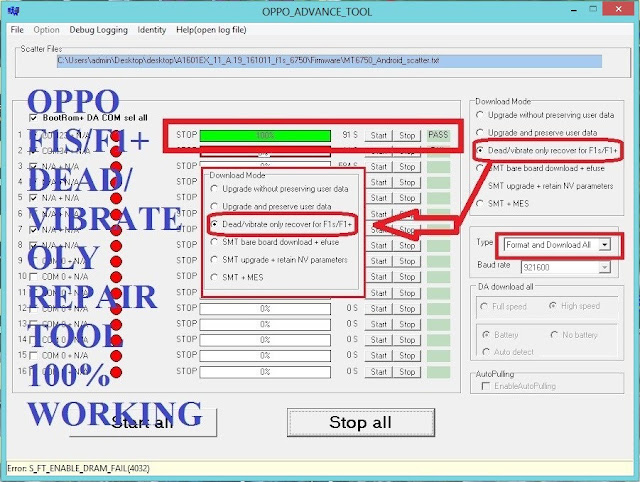
Task: Select Dead/vibrate only recover for F1s/F1+ in the right panel
Action: pyautogui.click(x=480, y=151)
